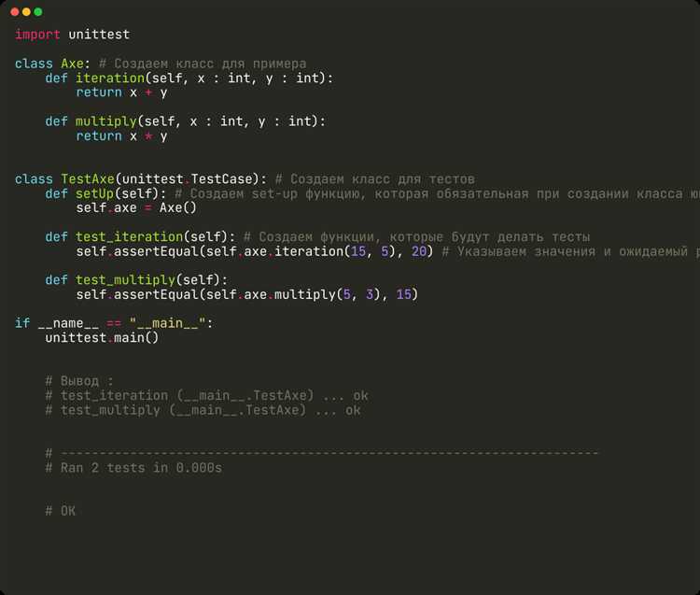This screenshot has height=595, width=700.
Task: Click the yellow minimize window dot
Action: [x=26, y=12]
